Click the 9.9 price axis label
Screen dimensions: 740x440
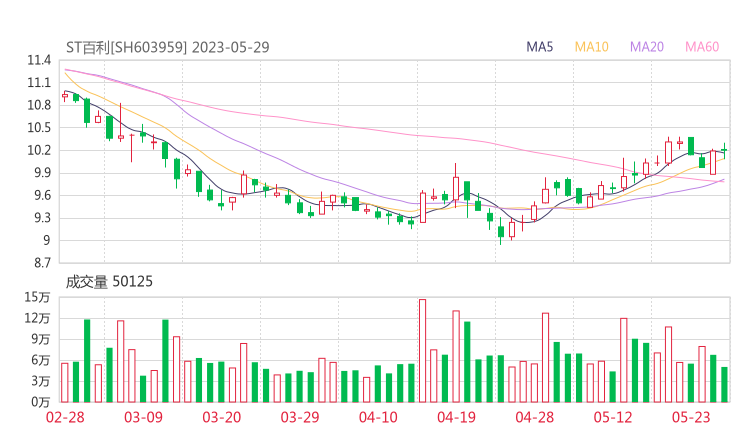click(42, 173)
